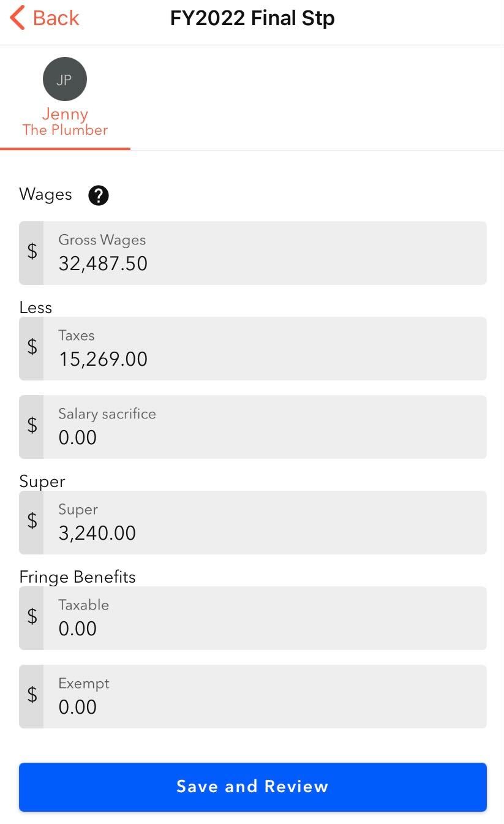Tap the dollar sign beside Exempt
Screen dimensions: 504x824
point(32,696)
